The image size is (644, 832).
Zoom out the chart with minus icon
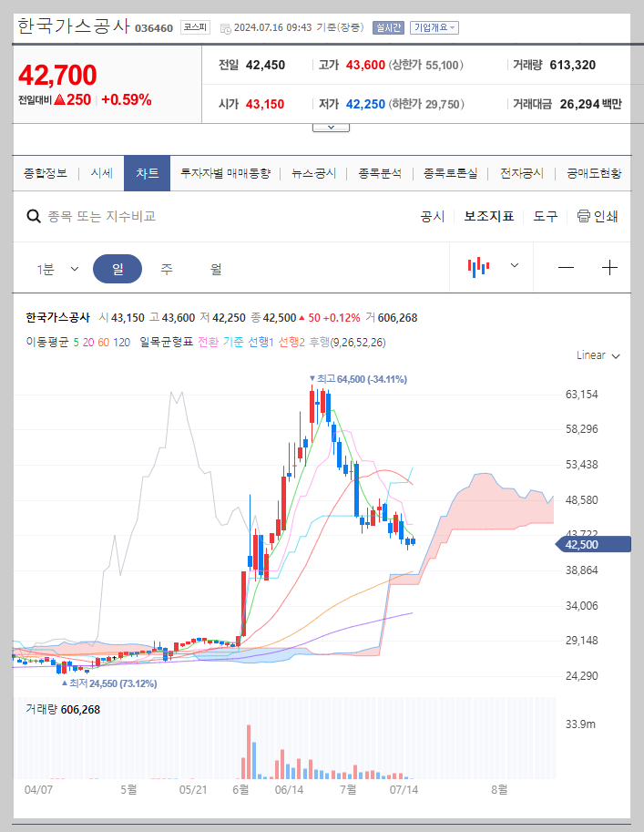coord(566,267)
